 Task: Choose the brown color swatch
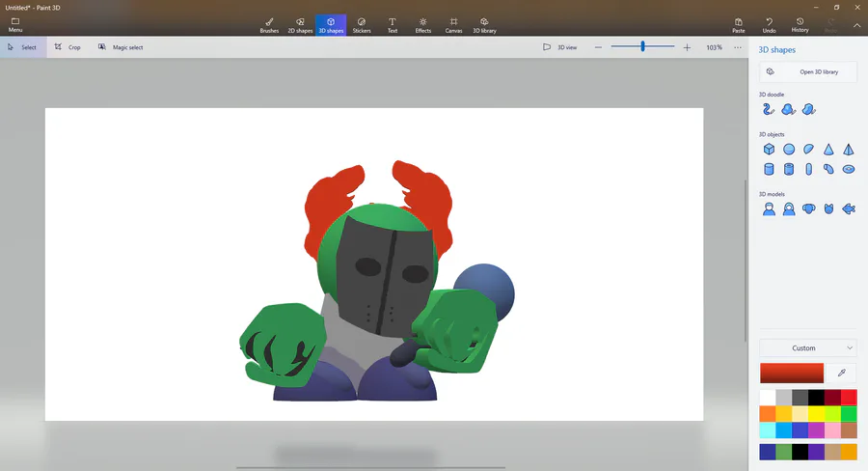(x=849, y=430)
